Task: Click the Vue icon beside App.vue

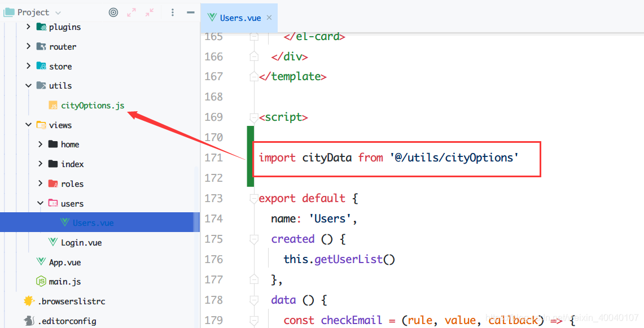Action: (41, 261)
